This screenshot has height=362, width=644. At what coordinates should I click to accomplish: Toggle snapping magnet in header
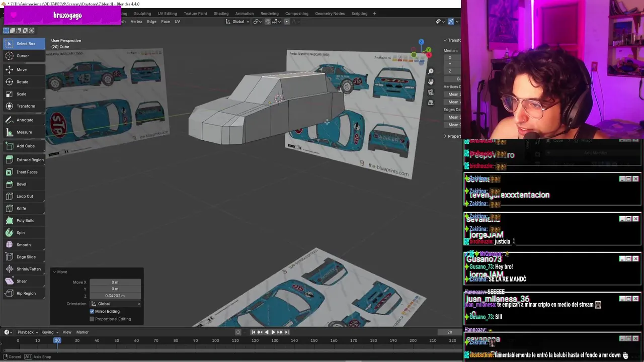(267, 22)
